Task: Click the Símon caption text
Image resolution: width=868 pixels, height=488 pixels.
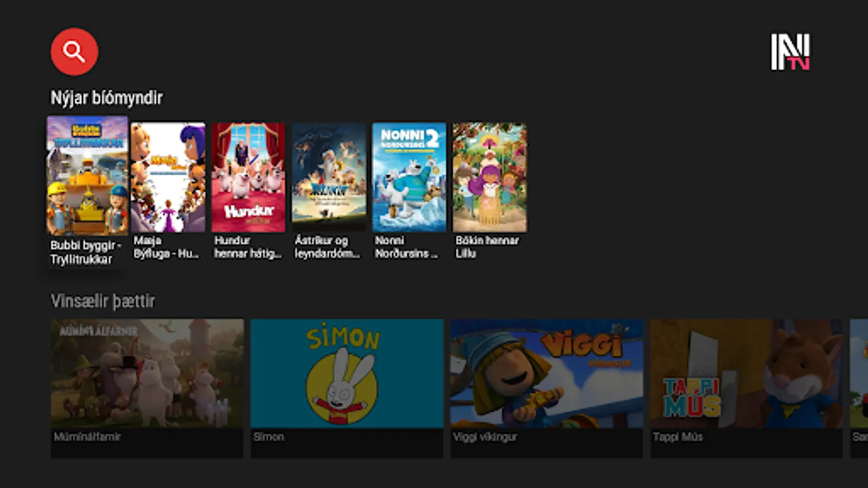Action: pos(269,436)
